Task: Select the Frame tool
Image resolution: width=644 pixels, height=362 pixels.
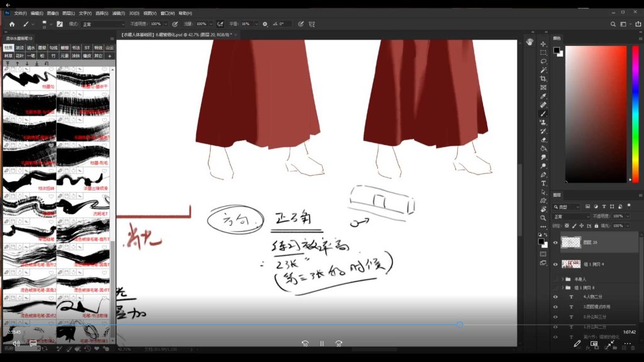Action: click(543, 87)
